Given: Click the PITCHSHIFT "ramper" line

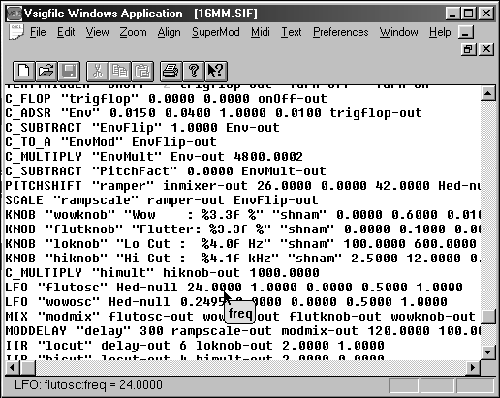Looking at the screenshot, I should [x=243, y=186].
